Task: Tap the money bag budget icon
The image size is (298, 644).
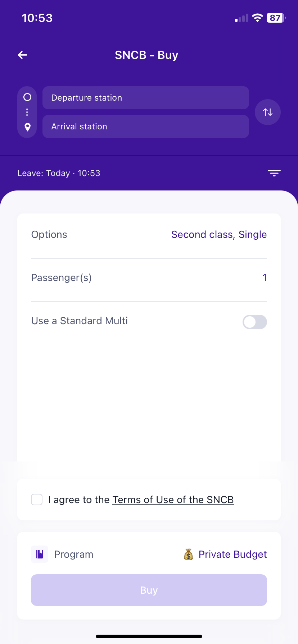Action: (189, 555)
